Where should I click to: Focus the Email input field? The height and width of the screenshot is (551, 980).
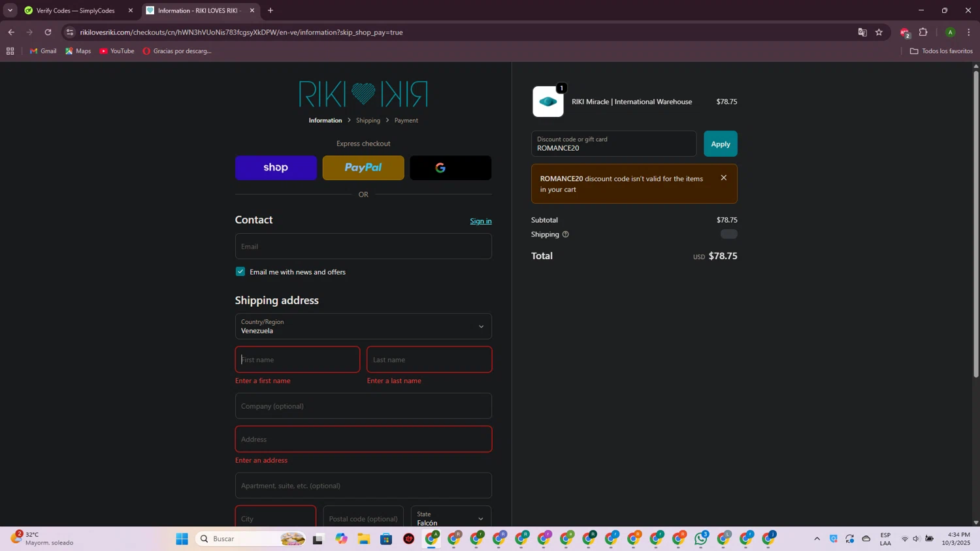click(x=363, y=246)
